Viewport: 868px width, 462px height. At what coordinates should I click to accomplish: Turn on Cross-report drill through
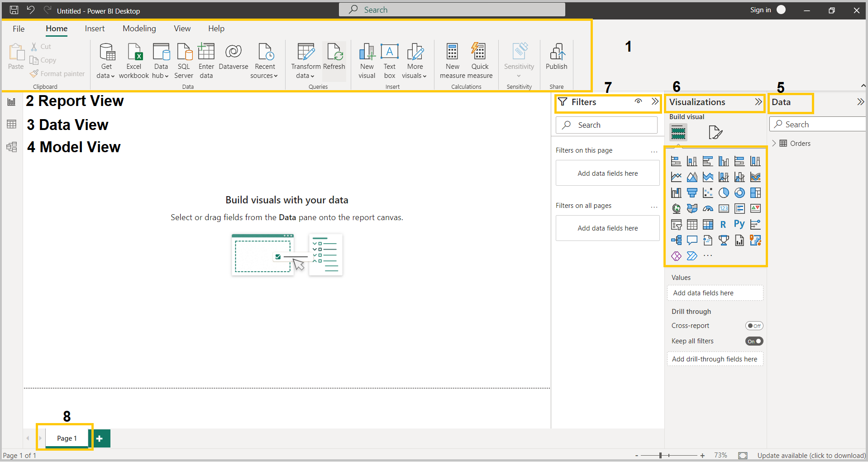coord(754,325)
